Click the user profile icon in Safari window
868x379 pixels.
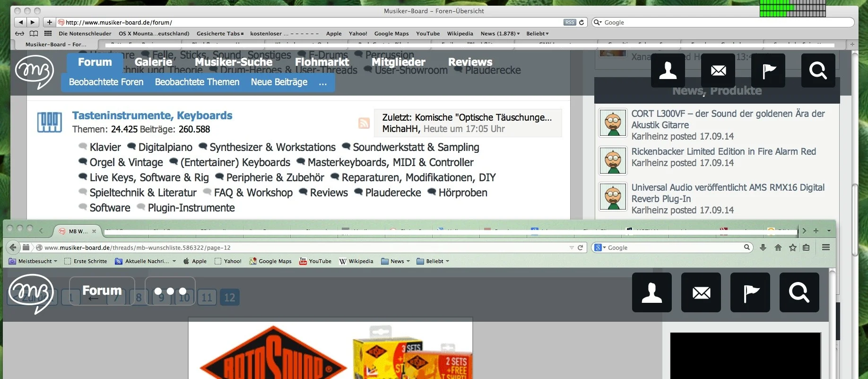pyautogui.click(x=668, y=71)
